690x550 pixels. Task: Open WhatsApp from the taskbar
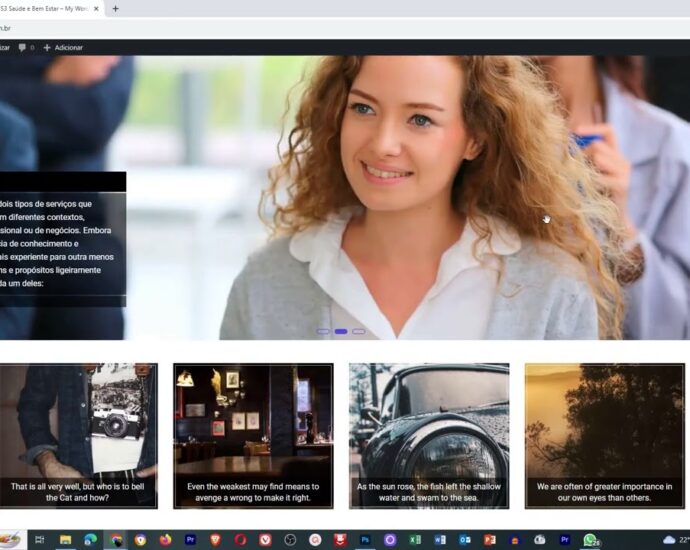point(590,540)
